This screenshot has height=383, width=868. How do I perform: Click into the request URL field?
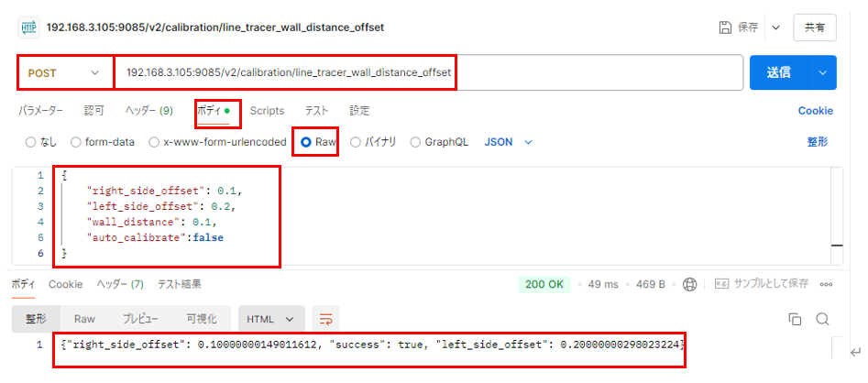[x=596, y=72]
